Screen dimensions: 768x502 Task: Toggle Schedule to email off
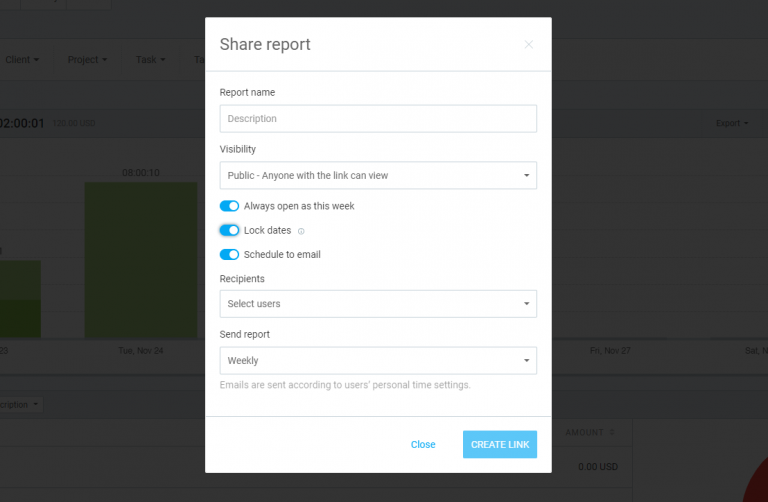[x=229, y=254]
